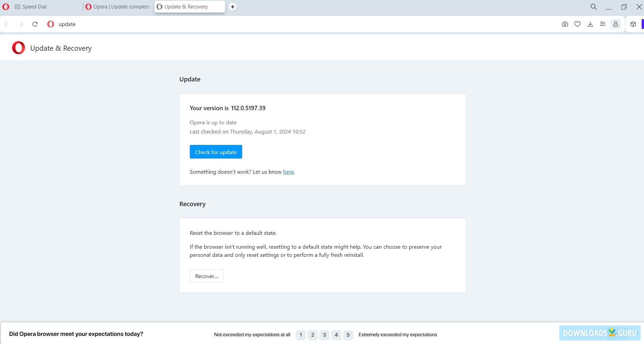Click the version number 112.0.5197.39
644x344 pixels.
point(248,108)
